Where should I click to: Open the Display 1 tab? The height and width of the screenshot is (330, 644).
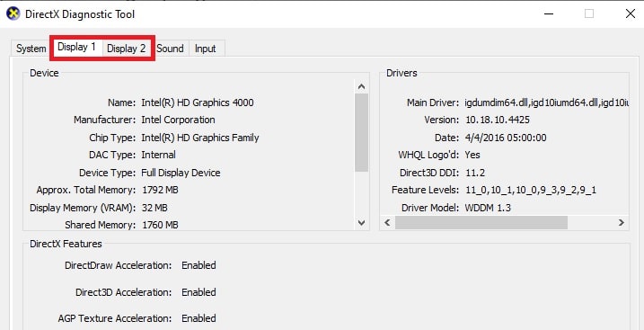(x=76, y=48)
